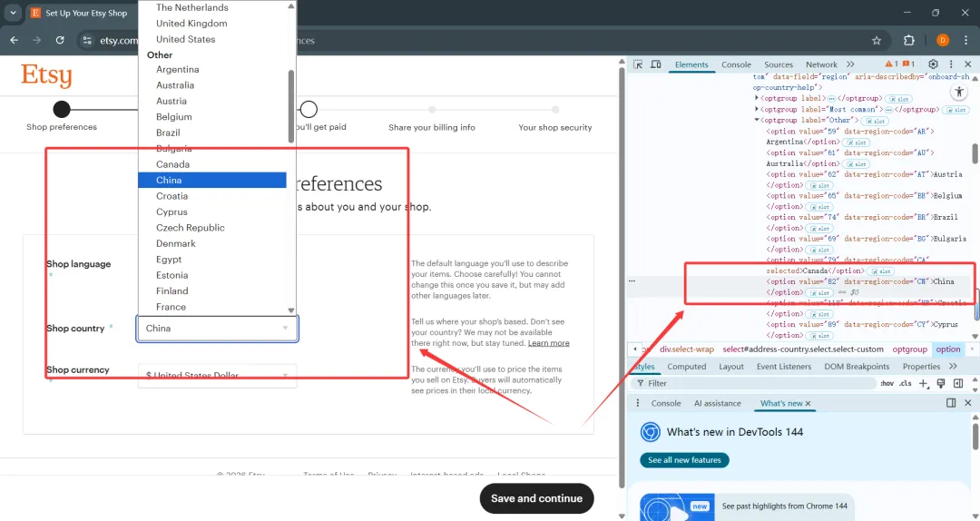Click the Etsy logo

point(46,76)
